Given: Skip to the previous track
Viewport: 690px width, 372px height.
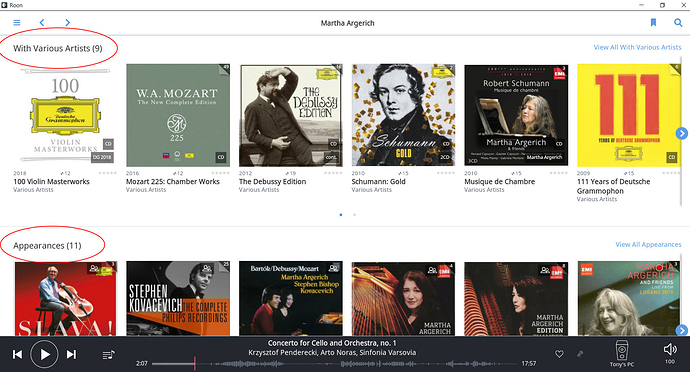Looking at the screenshot, I should 17,354.
